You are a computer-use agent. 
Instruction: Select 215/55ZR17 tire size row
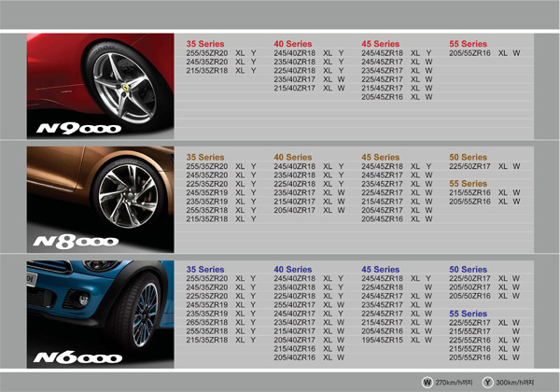tap(484, 331)
